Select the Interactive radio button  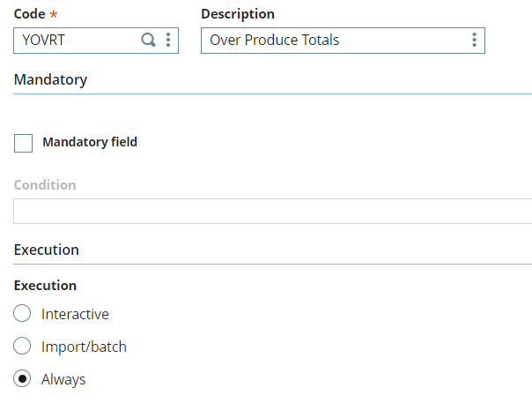tap(23, 314)
